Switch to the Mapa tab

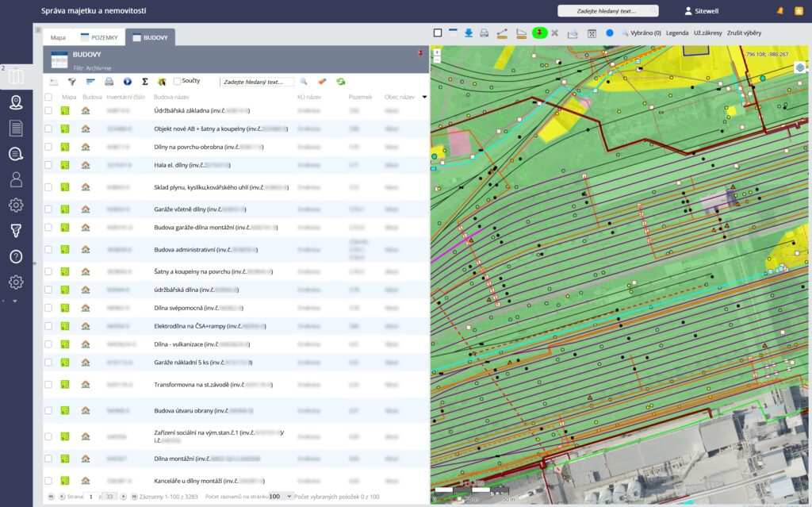coord(58,37)
